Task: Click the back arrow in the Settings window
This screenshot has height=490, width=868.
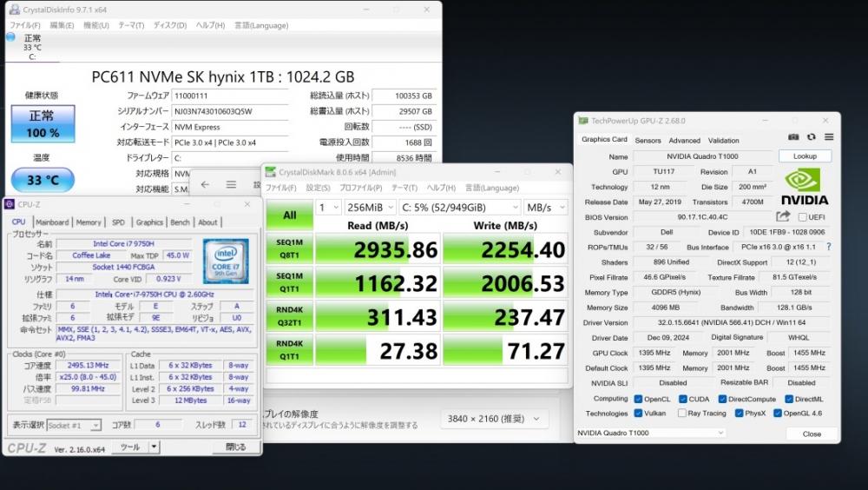Action: 205,184
